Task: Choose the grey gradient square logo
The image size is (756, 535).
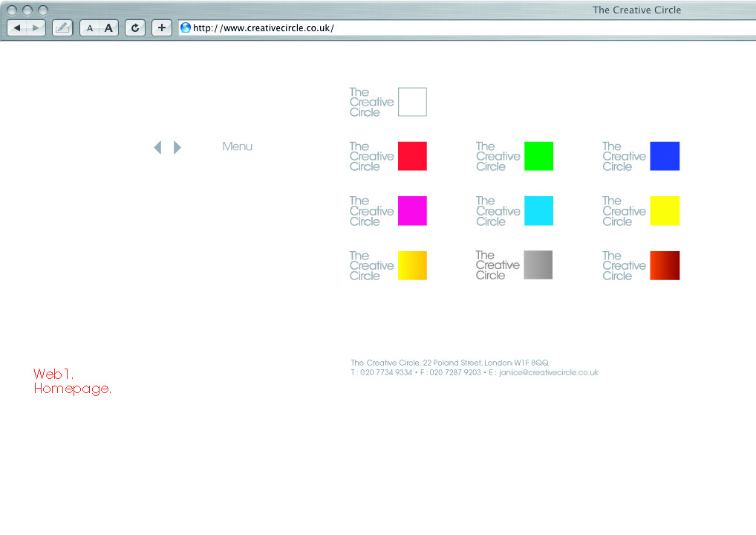Action: [538, 265]
